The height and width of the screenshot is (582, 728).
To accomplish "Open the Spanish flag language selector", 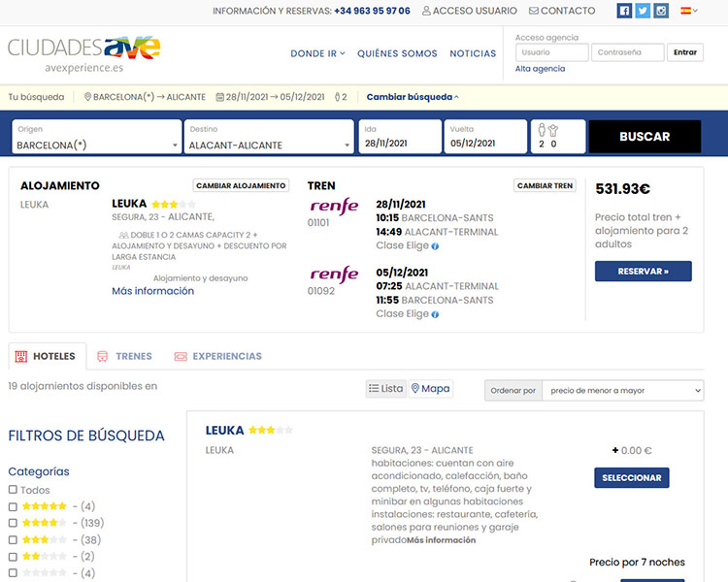I will pos(689,11).
